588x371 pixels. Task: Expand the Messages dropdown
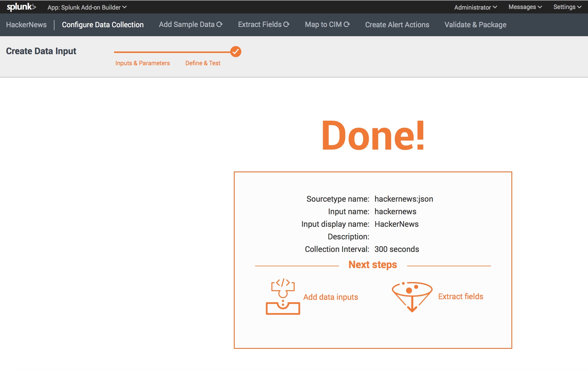coord(525,7)
